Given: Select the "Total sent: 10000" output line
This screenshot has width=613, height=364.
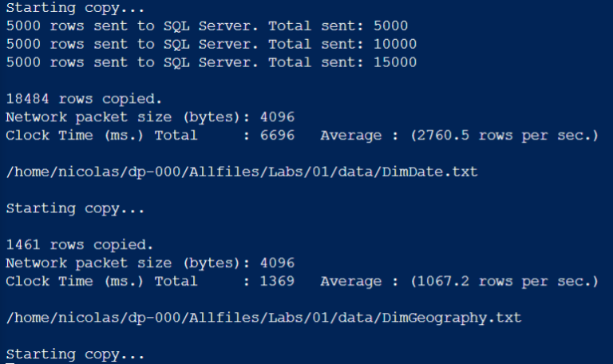Looking at the screenshot, I should pos(211,44).
